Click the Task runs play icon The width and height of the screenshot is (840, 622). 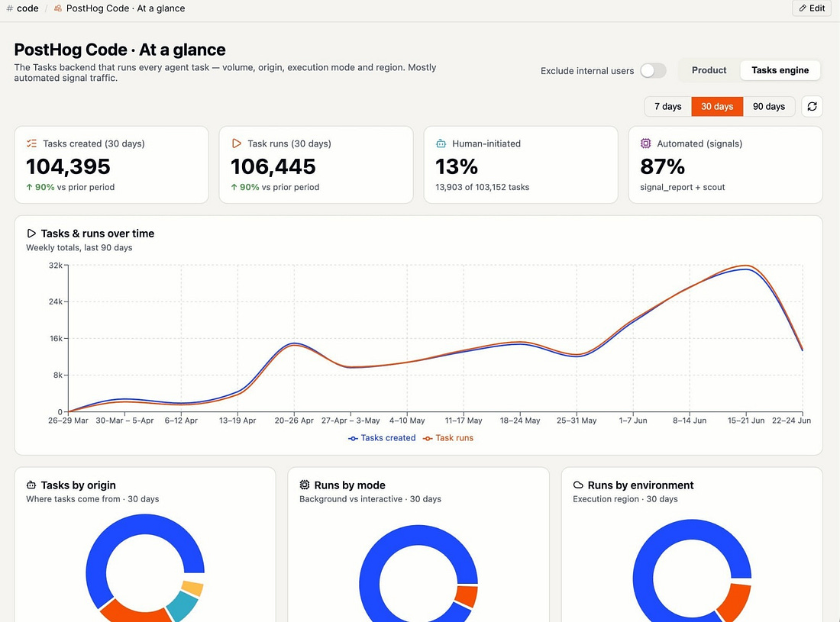tap(236, 143)
